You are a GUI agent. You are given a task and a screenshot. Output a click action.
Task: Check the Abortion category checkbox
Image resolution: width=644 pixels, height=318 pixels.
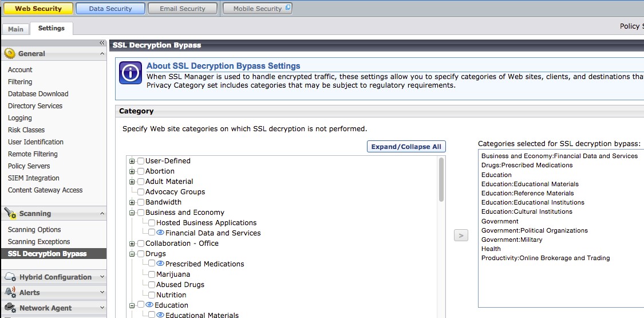(x=141, y=171)
